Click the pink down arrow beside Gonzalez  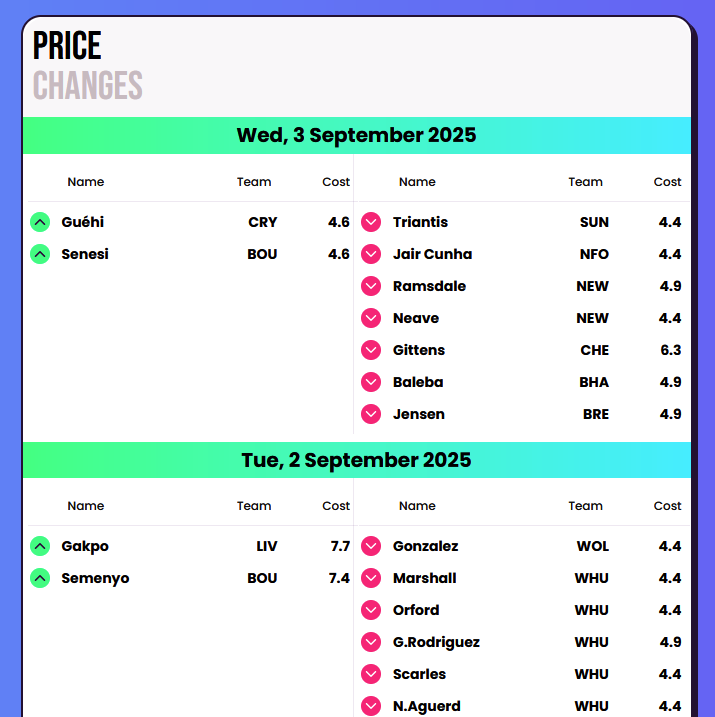pyautogui.click(x=371, y=546)
